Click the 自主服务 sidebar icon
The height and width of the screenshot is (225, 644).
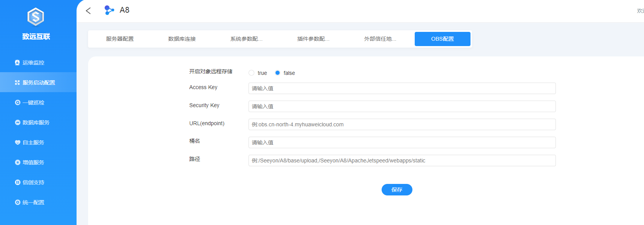tap(17, 142)
